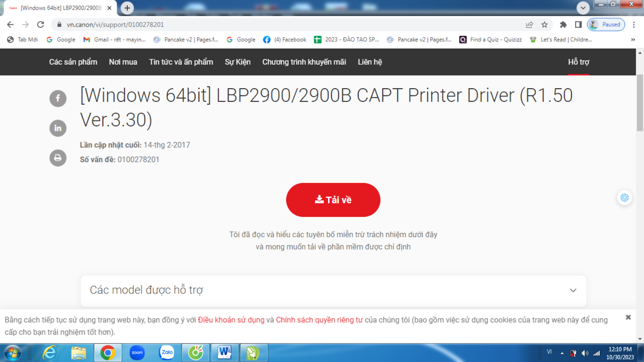Viewport: 644px width, 362px height.
Task: Print the page using the printer icon
Action: click(x=58, y=158)
